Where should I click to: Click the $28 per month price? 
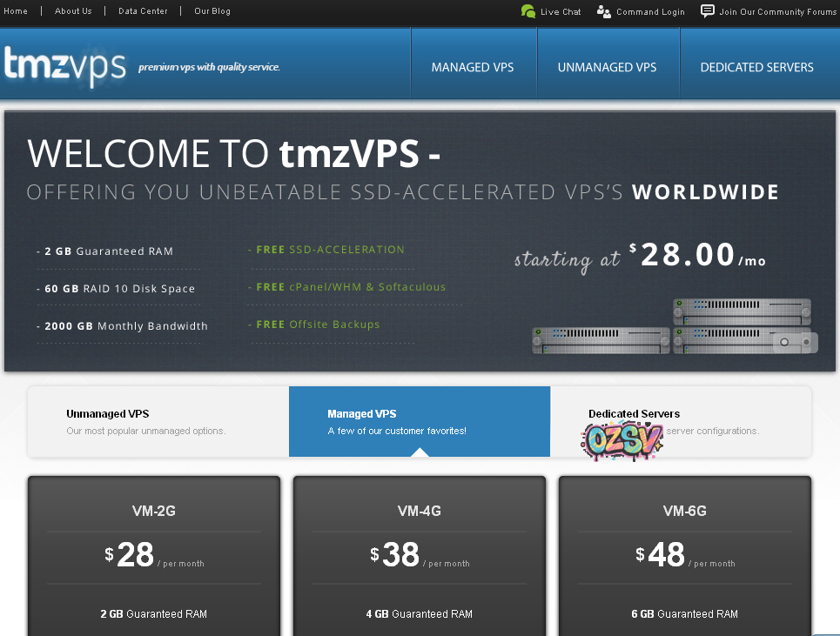(x=154, y=555)
